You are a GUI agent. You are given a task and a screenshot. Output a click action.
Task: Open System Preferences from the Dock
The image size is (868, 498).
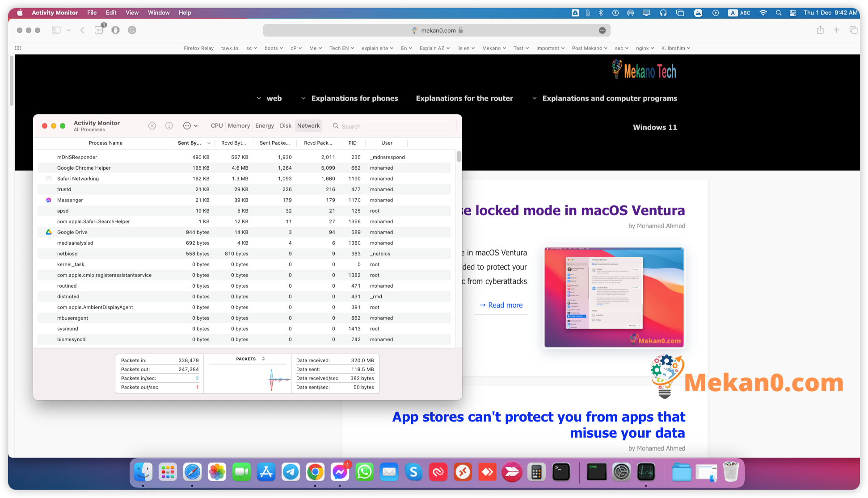pos(621,472)
